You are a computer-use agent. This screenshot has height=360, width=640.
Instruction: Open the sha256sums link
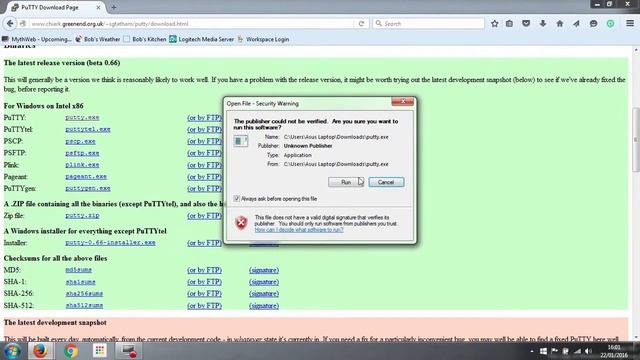[84, 293]
